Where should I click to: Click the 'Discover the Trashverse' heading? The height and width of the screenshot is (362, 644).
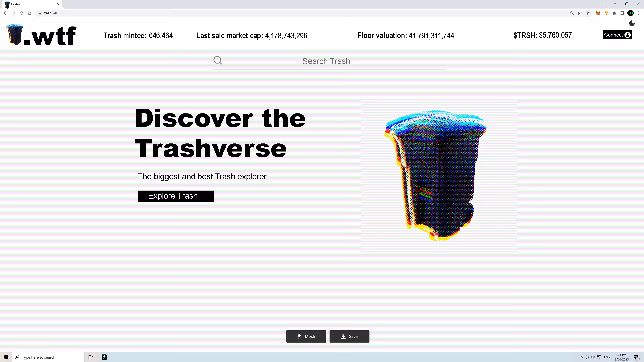tap(220, 133)
